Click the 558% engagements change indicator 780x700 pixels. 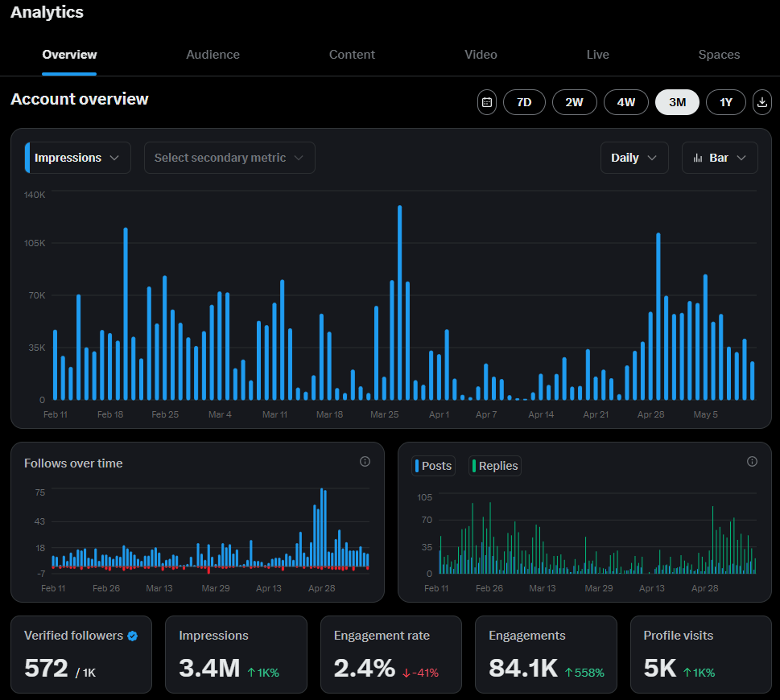[584, 673]
